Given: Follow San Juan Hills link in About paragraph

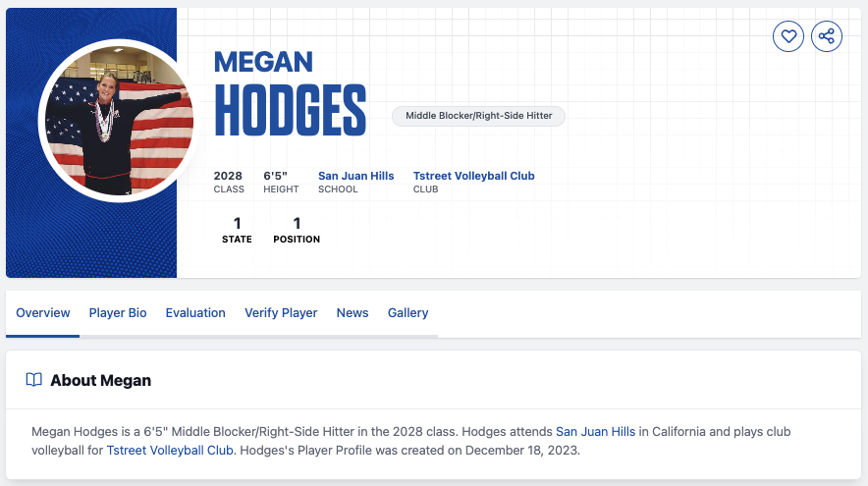Looking at the screenshot, I should click(596, 432).
